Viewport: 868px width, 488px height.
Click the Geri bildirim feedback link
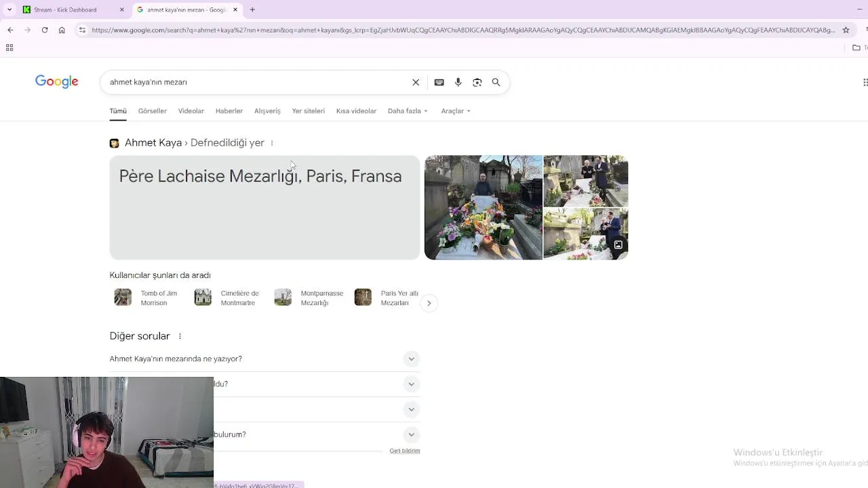coord(405,451)
